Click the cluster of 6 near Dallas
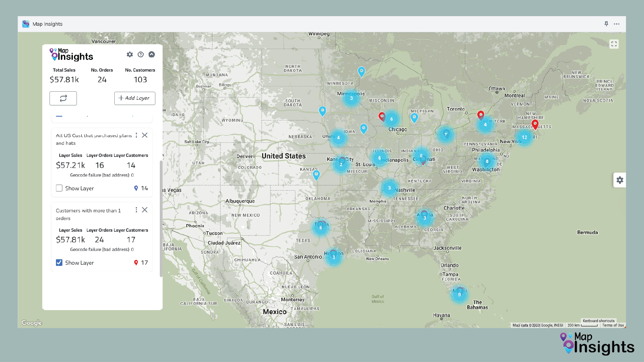The width and height of the screenshot is (644, 362). click(321, 228)
